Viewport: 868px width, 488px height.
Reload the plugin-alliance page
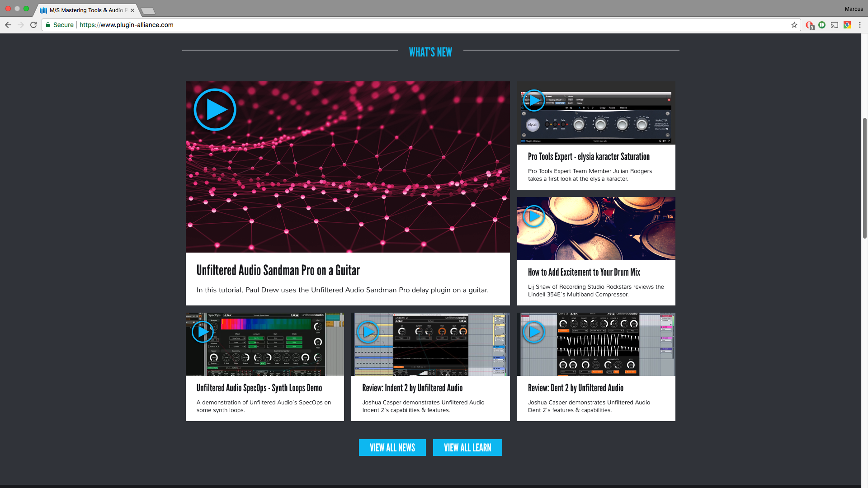33,25
